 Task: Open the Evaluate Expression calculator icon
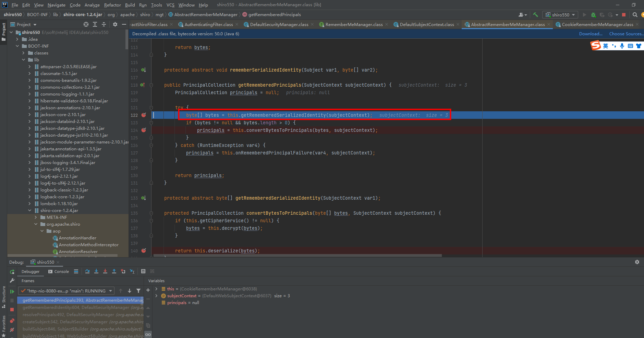[x=143, y=271]
